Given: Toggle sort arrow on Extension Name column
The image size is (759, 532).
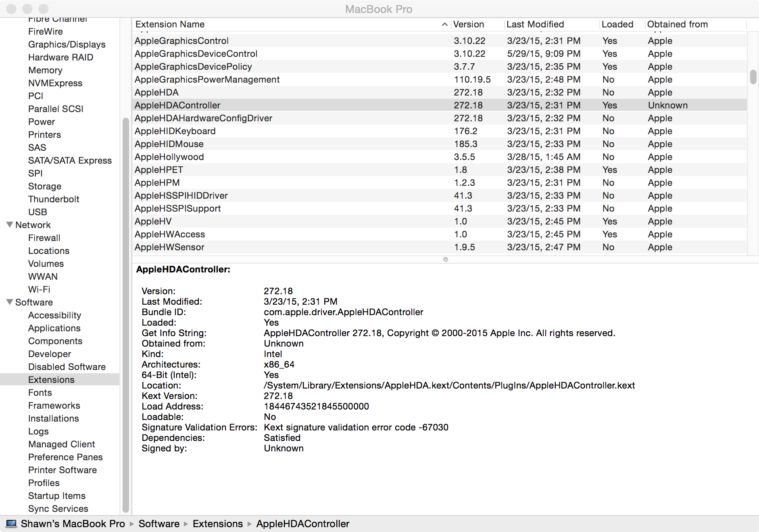Looking at the screenshot, I should tap(444, 24).
